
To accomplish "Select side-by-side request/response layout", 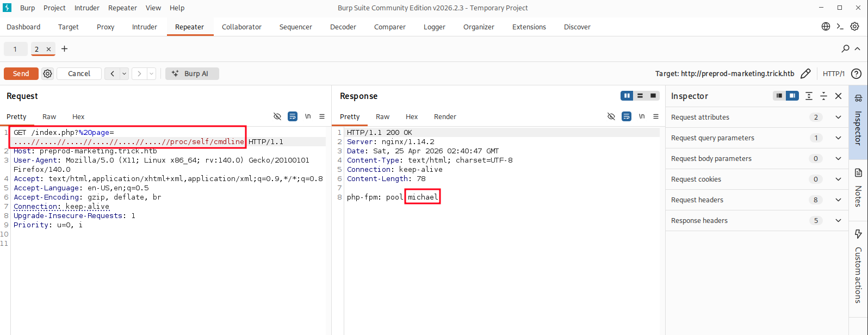I will click(627, 96).
